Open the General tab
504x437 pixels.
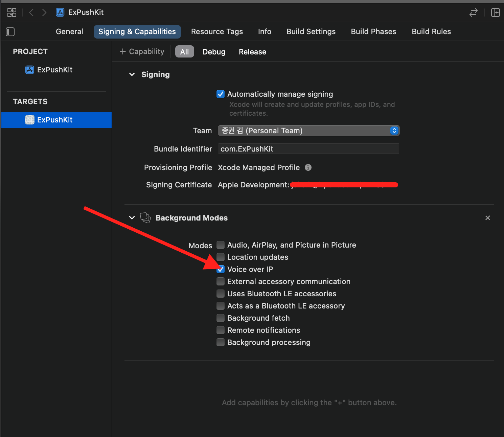69,31
